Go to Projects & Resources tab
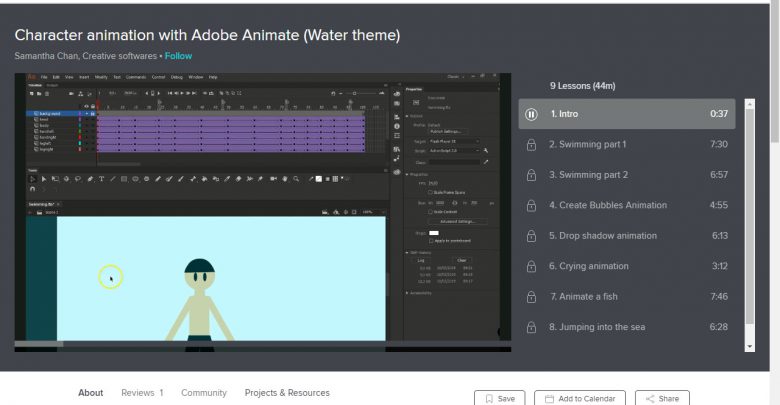 pos(287,393)
